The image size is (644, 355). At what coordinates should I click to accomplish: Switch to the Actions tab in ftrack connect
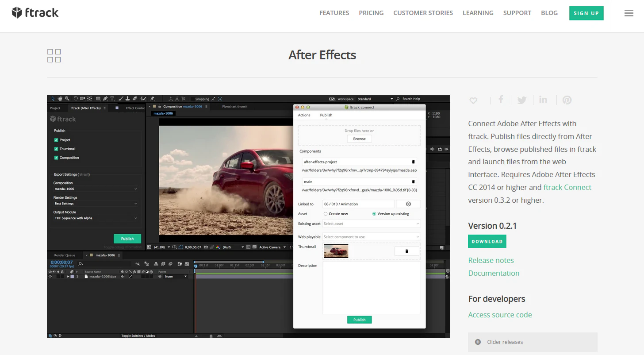[304, 115]
